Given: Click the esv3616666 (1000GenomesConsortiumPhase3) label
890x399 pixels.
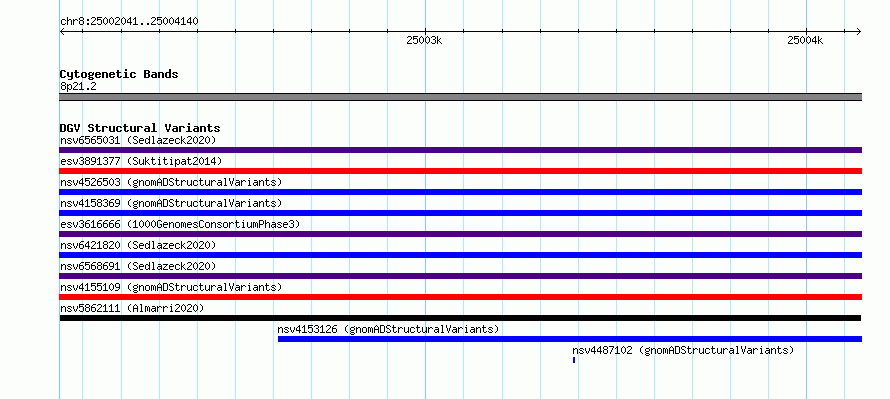Looking at the screenshot, I should pos(180,224).
